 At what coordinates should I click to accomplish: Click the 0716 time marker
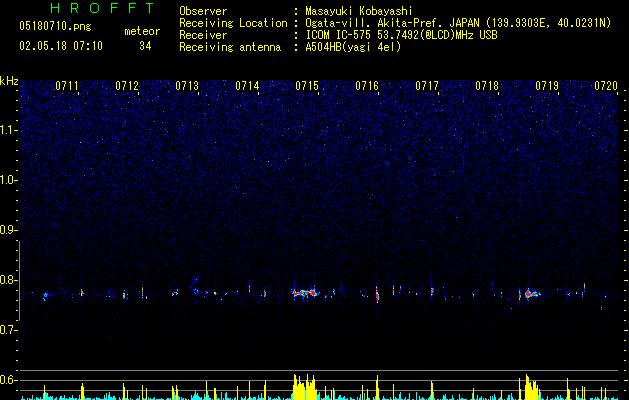[x=367, y=86]
